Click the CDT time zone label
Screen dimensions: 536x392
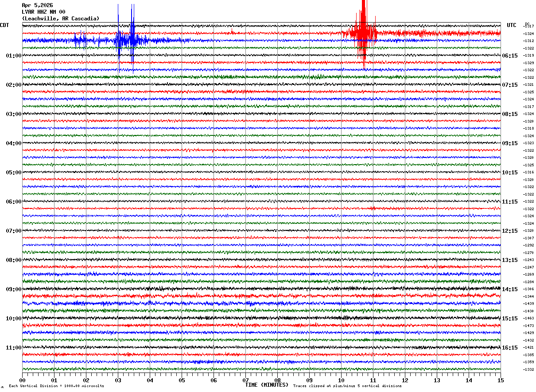pos(4,25)
